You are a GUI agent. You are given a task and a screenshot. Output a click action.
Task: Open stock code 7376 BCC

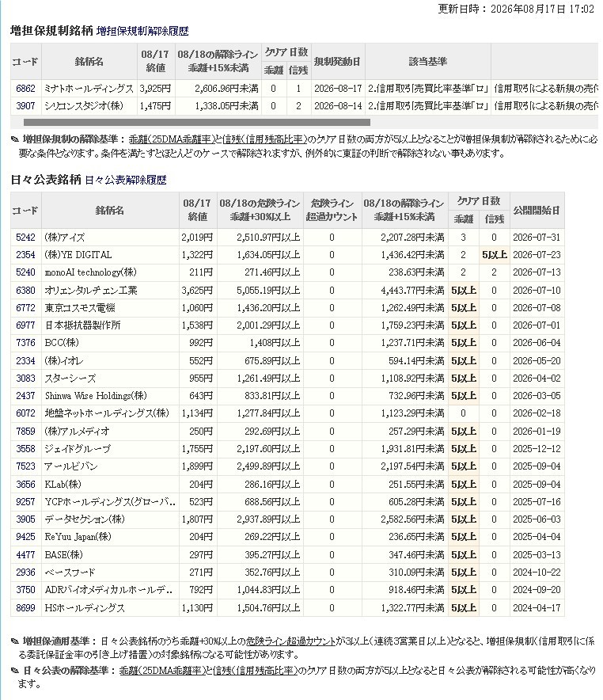[x=25, y=343]
